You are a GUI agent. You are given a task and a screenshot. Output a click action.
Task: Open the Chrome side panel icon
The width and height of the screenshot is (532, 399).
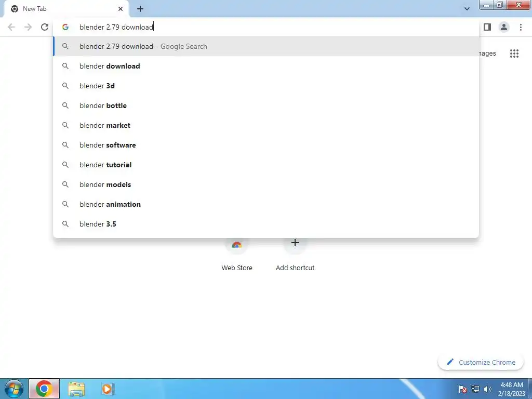tap(487, 27)
